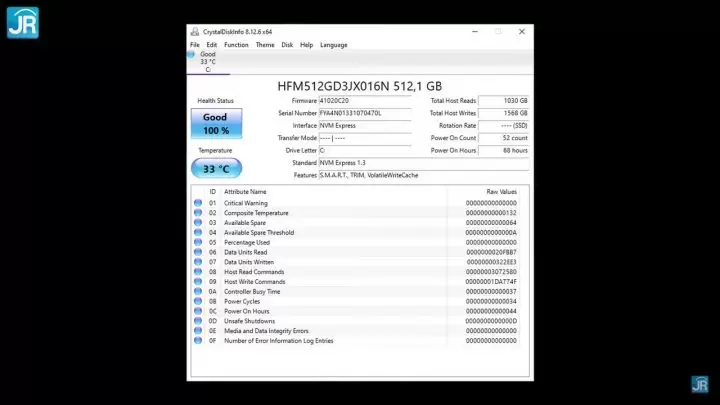Select the C: drive tab showing Good 33 °C

208,62
